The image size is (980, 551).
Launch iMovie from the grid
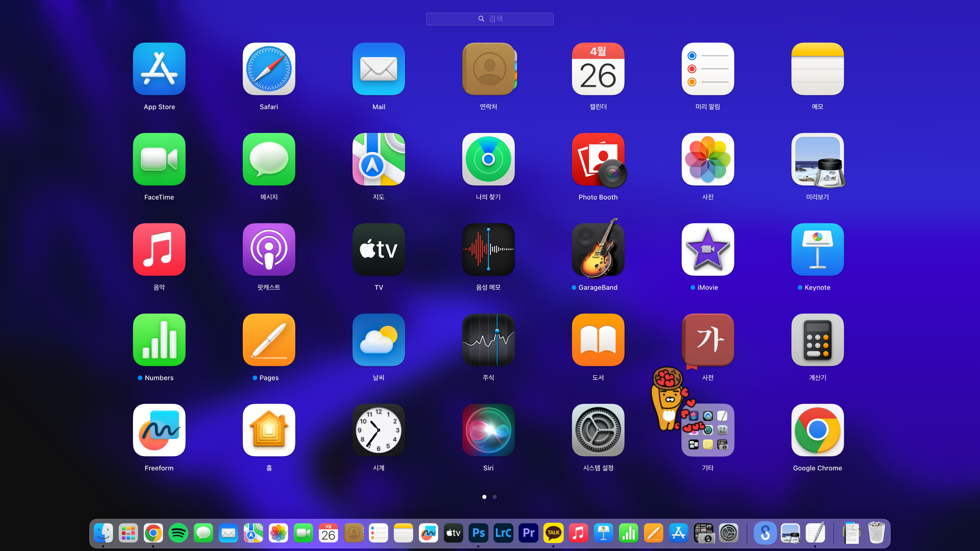(x=708, y=250)
